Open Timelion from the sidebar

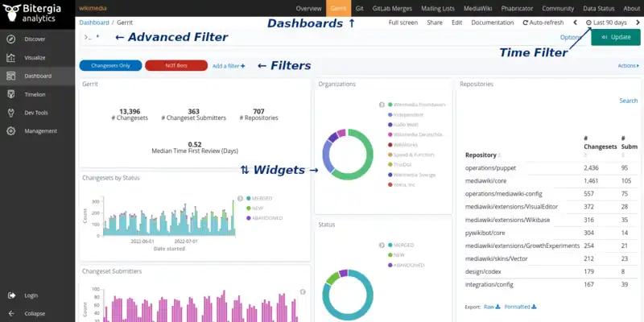point(11,94)
